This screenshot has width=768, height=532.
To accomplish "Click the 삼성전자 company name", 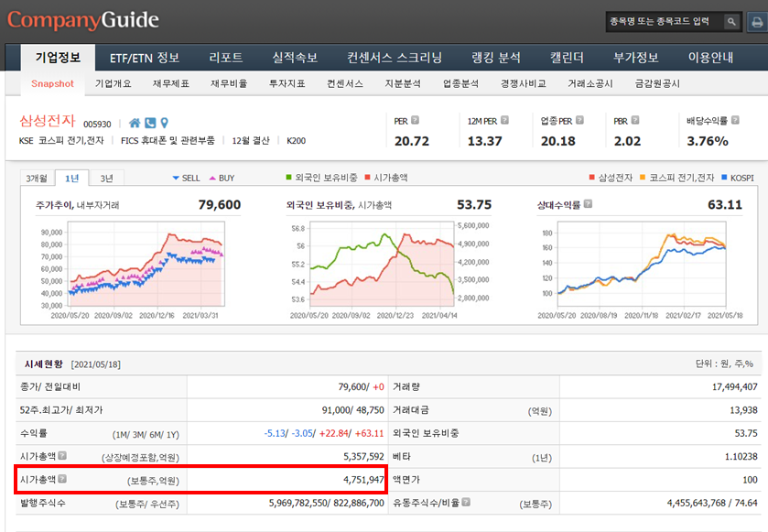I will (x=48, y=121).
